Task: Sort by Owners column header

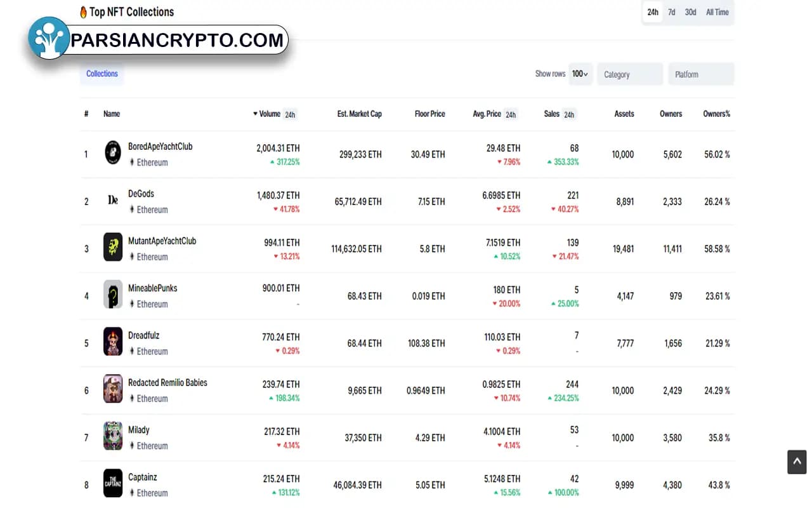Action: tap(671, 114)
